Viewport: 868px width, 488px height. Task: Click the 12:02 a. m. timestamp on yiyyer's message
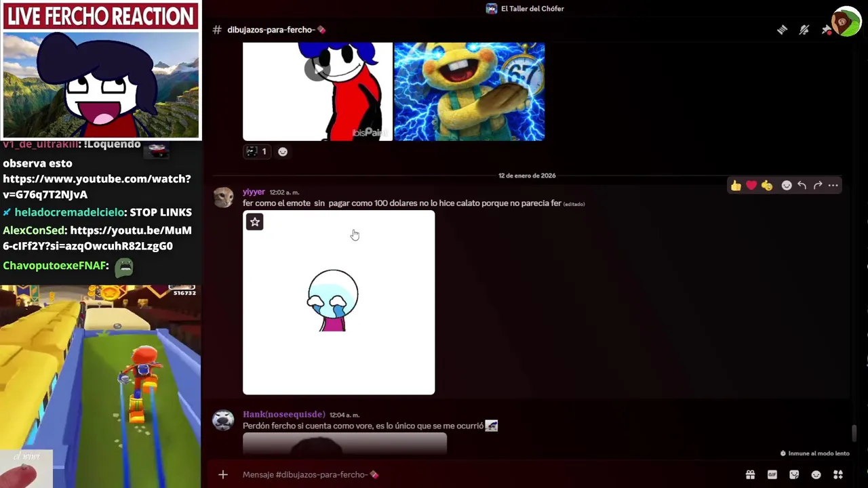click(x=284, y=192)
